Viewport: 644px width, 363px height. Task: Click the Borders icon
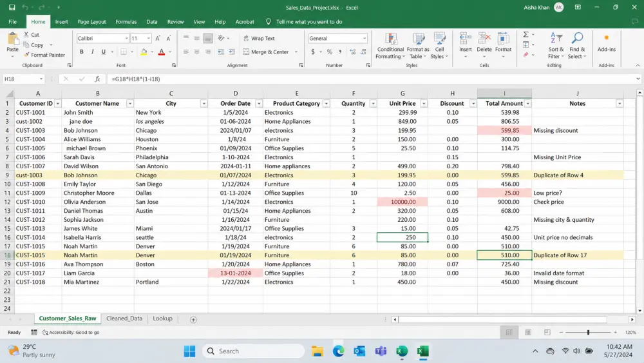(123, 52)
